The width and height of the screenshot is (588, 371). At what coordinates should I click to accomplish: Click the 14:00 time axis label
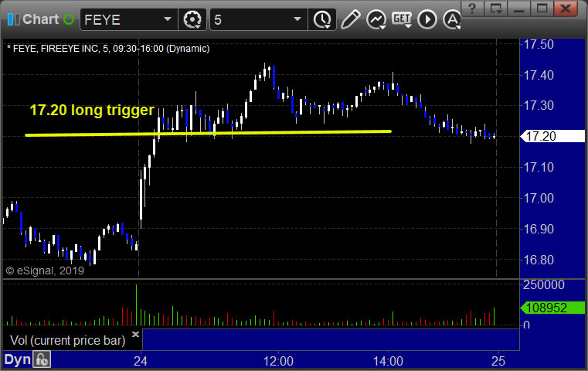click(388, 361)
